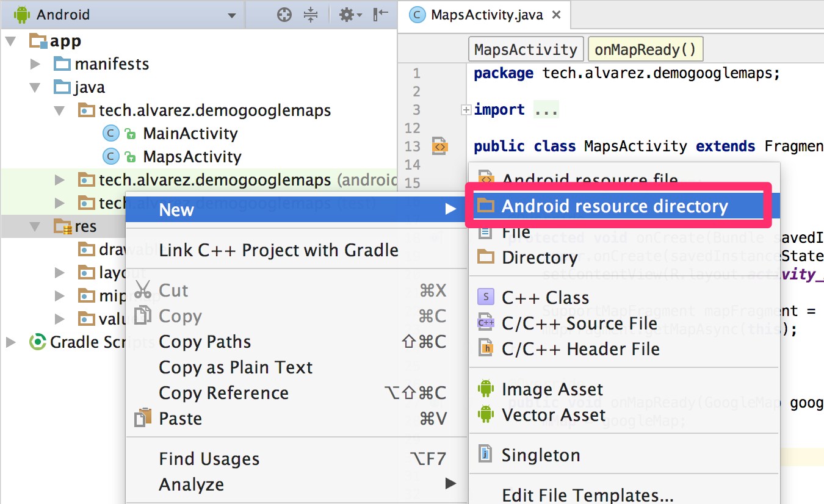Click the gutter icon on line 13
This screenshot has width=824, height=504.
(x=440, y=146)
